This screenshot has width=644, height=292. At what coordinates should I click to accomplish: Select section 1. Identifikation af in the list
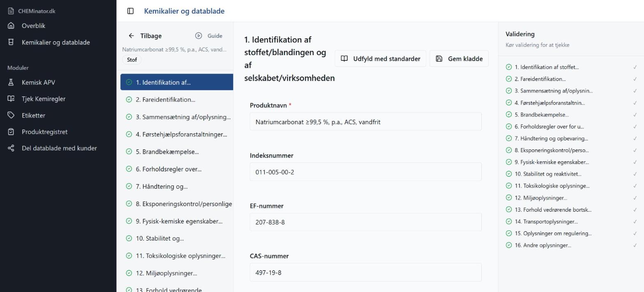point(177,82)
